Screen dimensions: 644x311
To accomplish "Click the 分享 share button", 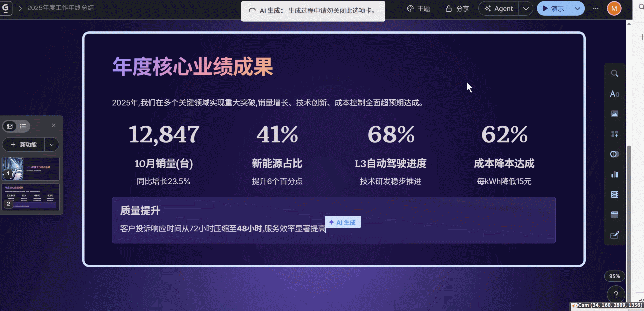I will pyautogui.click(x=457, y=8).
